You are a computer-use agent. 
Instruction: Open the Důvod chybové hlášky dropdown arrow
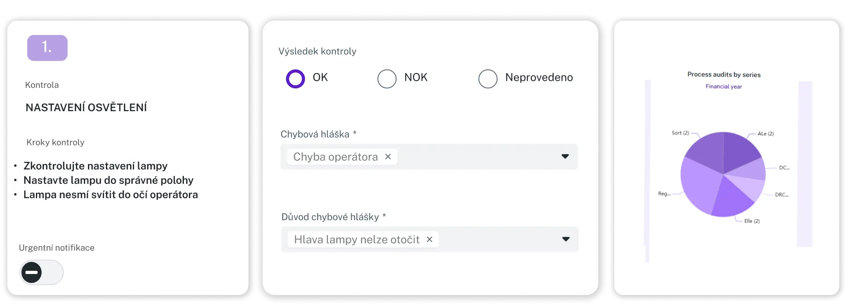pos(566,239)
